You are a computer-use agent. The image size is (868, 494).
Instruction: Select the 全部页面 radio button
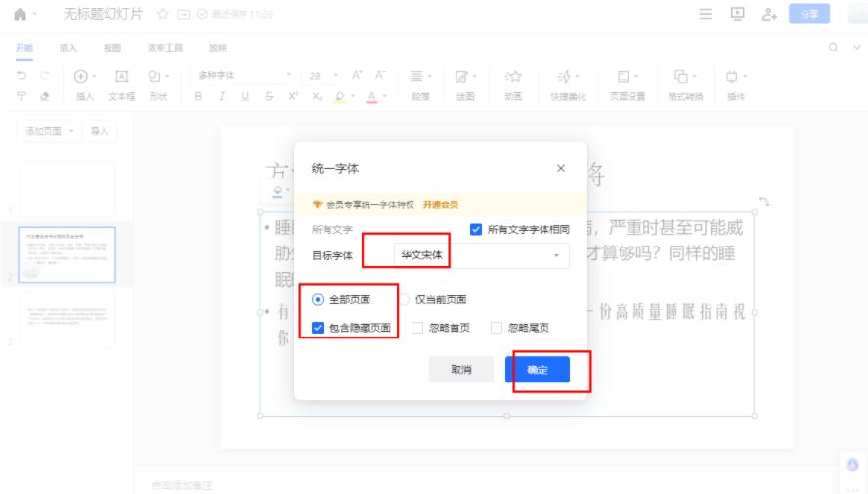[318, 299]
